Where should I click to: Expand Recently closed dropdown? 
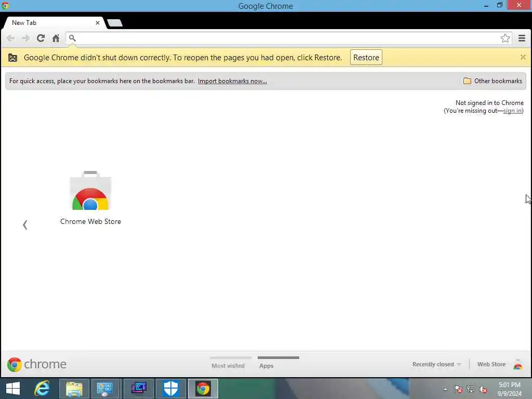coord(436,364)
